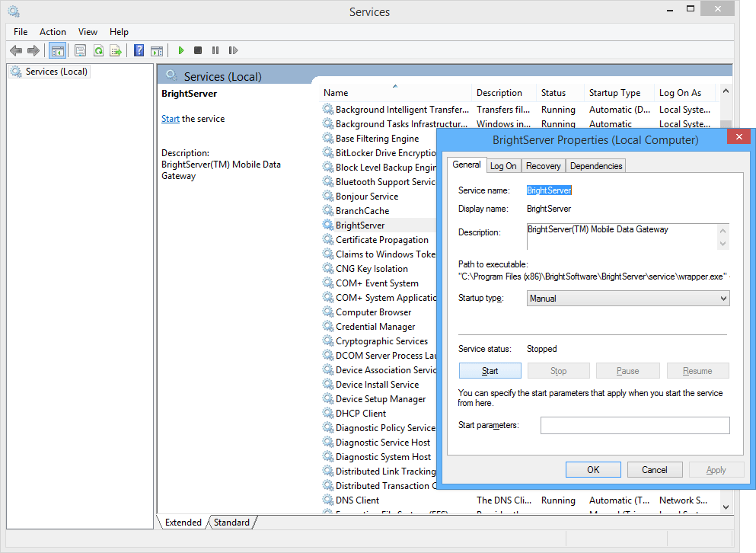The width and height of the screenshot is (756, 553).
Task: Select DHCP Client in the services list
Action: click(x=360, y=414)
